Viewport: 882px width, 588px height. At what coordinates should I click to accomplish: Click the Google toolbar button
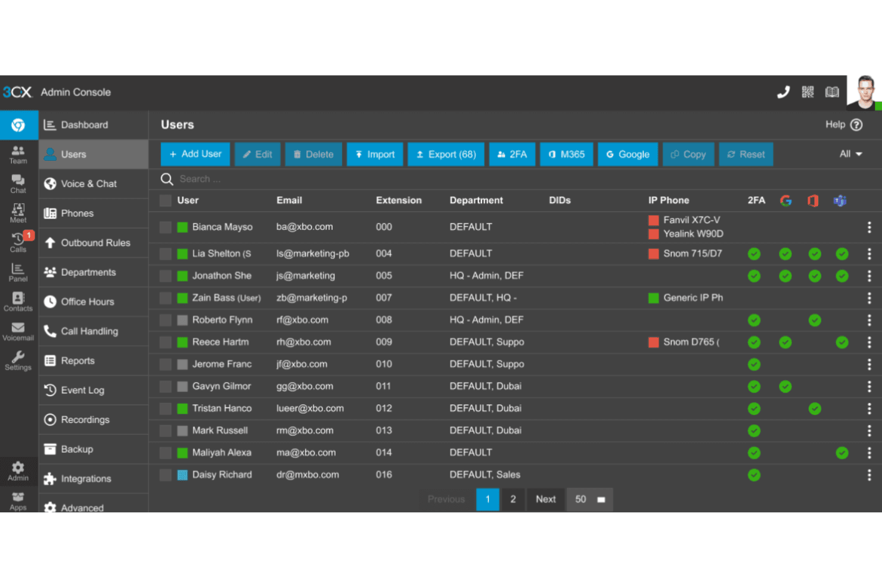[x=628, y=154]
